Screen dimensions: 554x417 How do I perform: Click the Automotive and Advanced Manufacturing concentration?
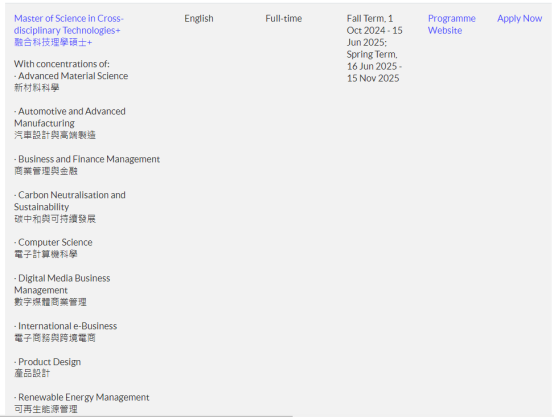pos(70,117)
